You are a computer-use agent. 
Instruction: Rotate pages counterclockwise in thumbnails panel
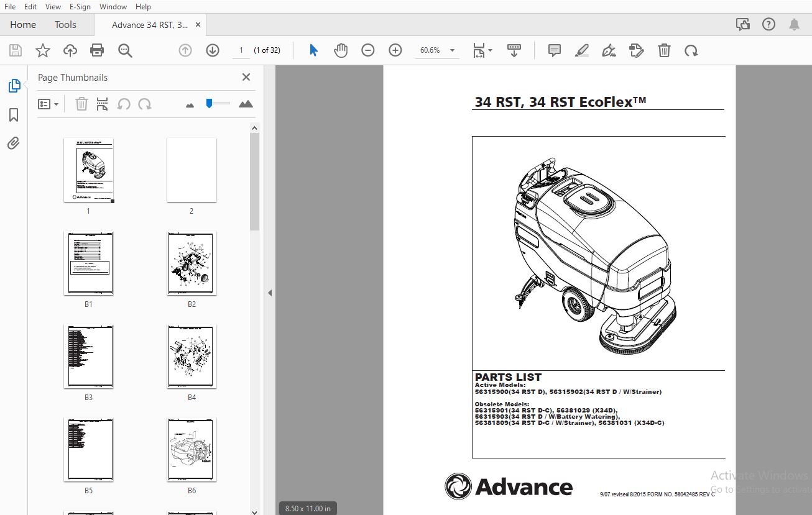(124, 104)
